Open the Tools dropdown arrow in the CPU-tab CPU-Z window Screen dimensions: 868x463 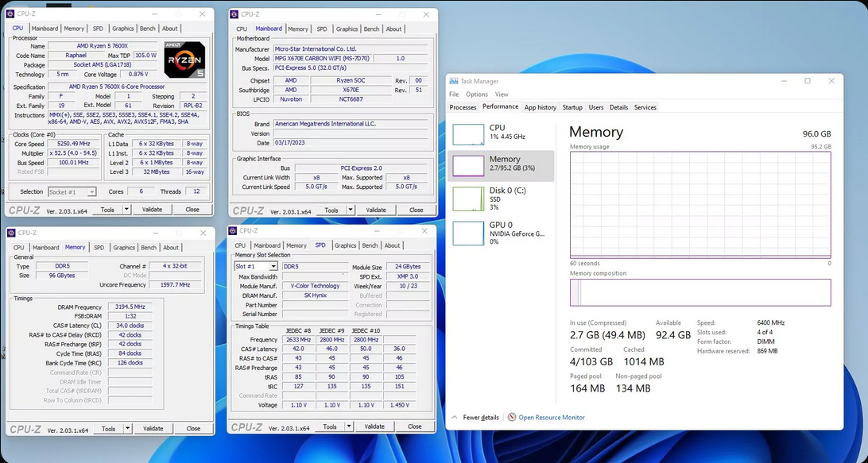126,210
